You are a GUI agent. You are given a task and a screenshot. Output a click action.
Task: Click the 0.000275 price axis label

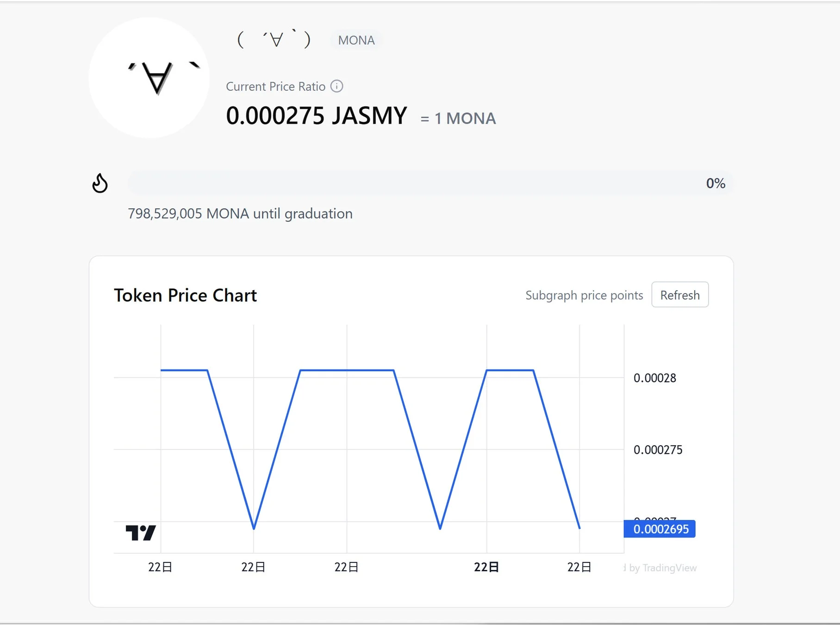click(659, 450)
